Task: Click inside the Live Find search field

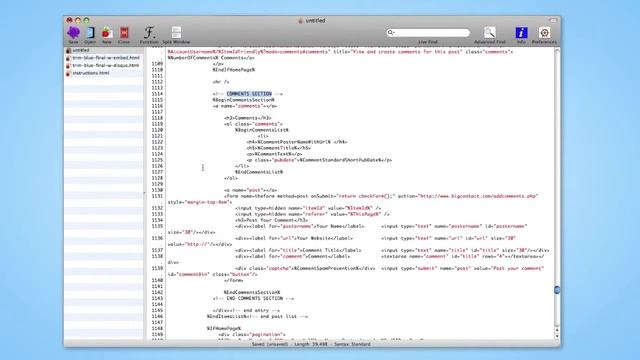Action: 428,33
